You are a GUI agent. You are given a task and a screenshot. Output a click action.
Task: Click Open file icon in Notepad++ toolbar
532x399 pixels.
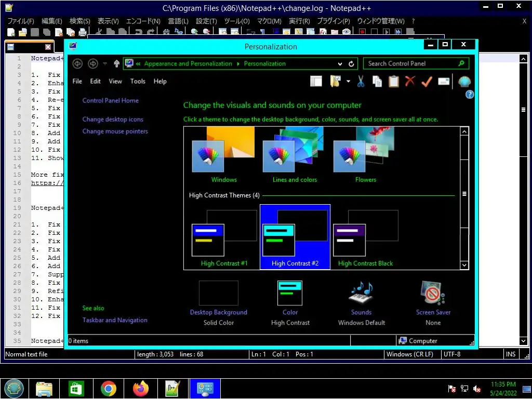[22, 32]
